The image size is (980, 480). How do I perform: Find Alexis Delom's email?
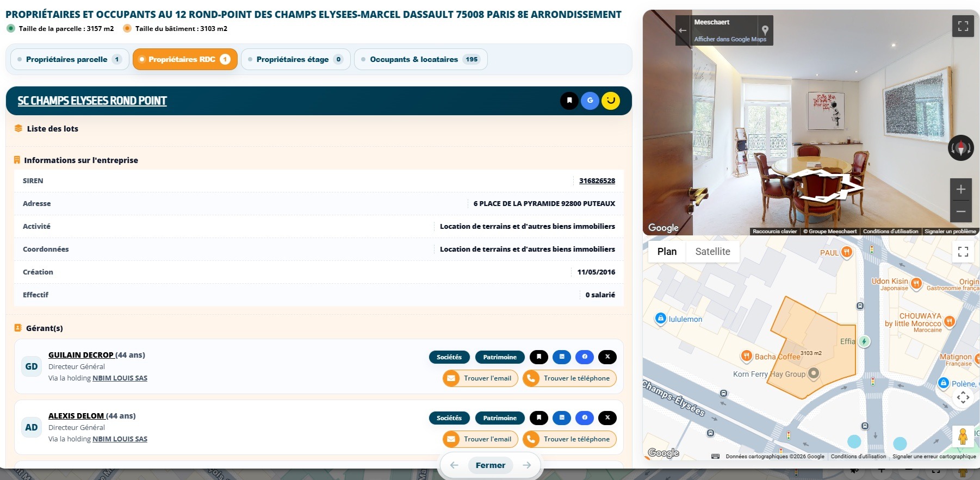pos(480,439)
